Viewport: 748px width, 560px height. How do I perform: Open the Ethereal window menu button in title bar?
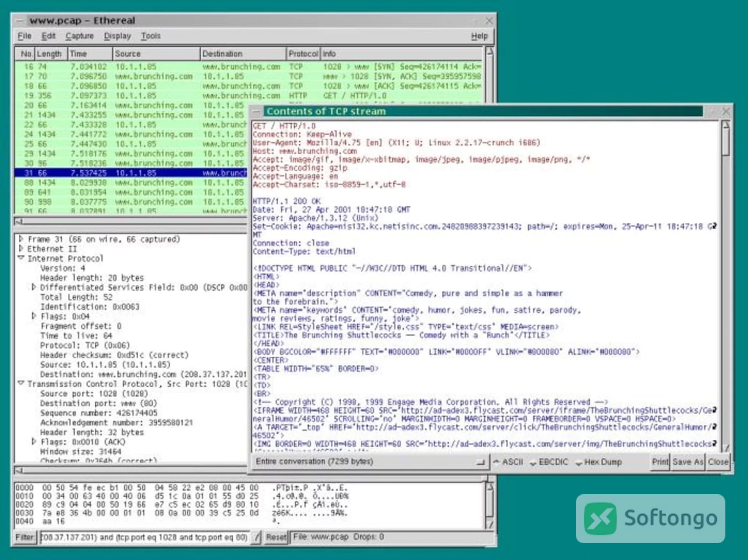(x=19, y=20)
